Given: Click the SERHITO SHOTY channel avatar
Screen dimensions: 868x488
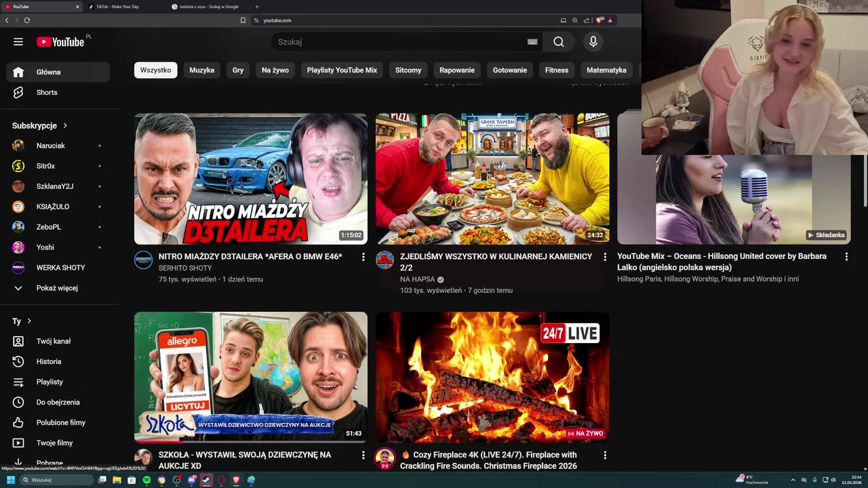Looking at the screenshot, I should tap(143, 260).
